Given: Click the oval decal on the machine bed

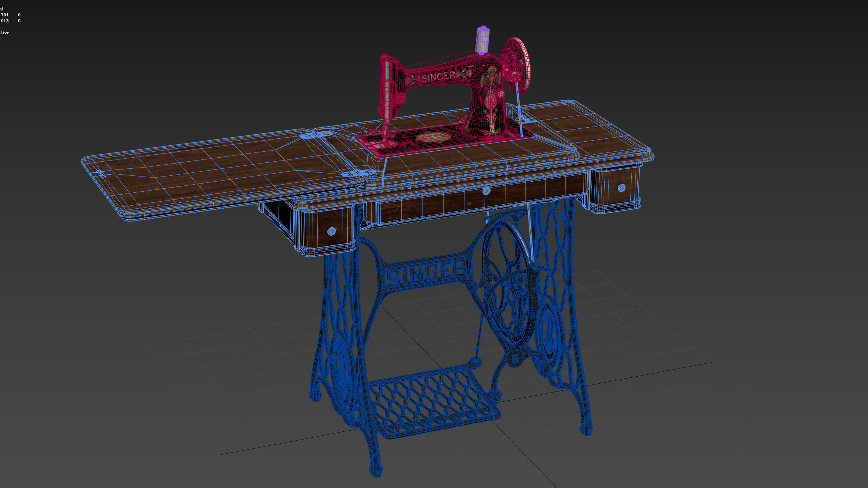Looking at the screenshot, I should [434, 138].
